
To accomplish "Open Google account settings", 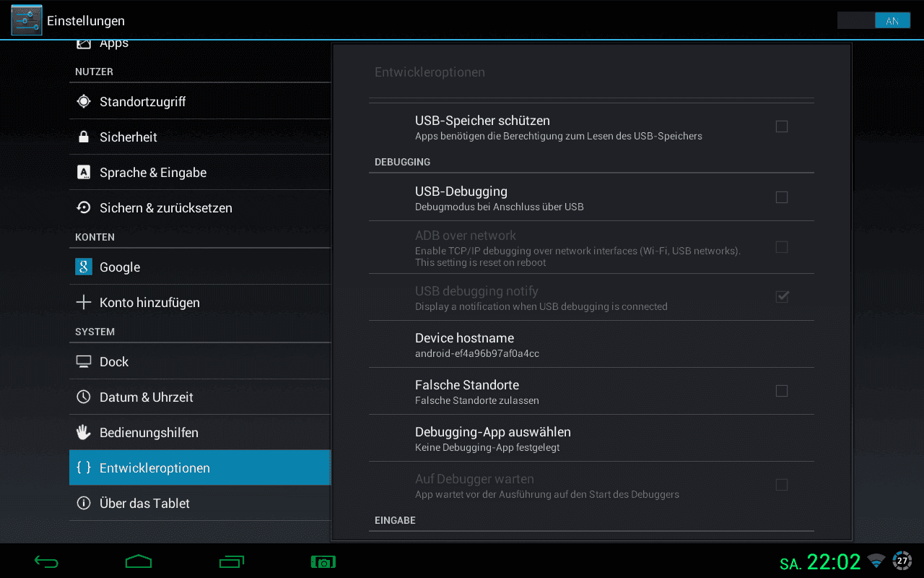I will [x=200, y=267].
